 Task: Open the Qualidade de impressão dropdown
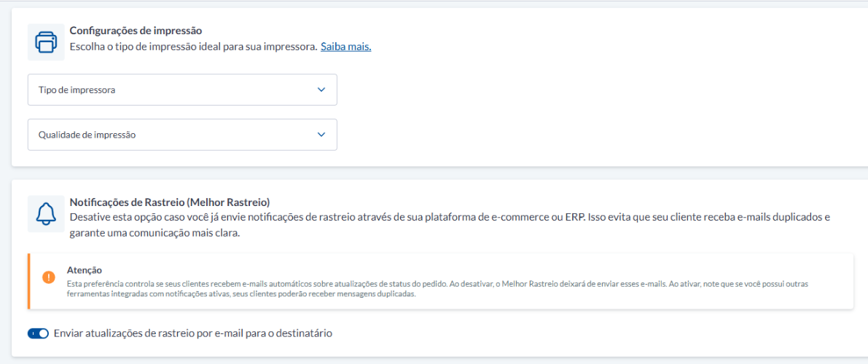[x=182, y=135]
